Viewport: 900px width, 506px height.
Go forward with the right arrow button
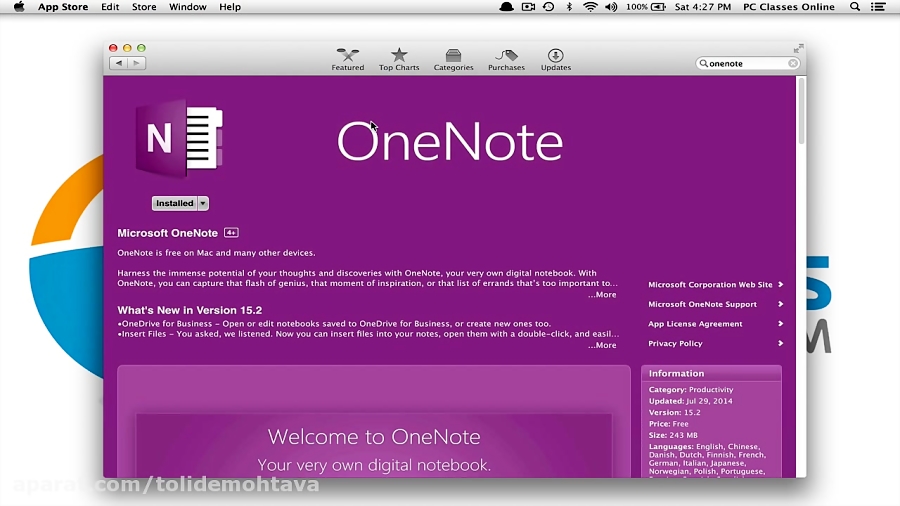point(137,63)
